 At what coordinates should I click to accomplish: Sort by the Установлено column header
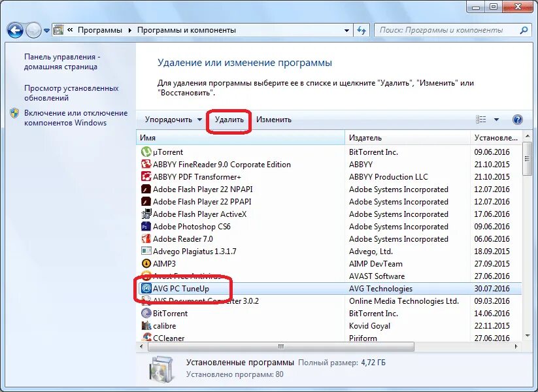pos(496,137)
